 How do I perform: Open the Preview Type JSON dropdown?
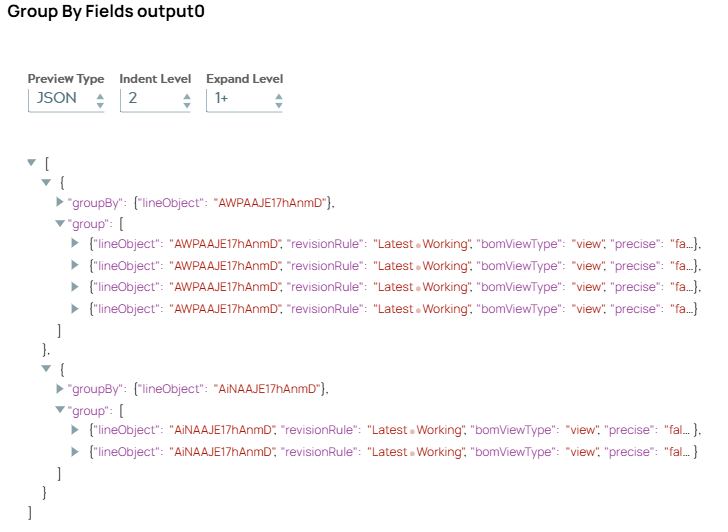click(66, 99)
